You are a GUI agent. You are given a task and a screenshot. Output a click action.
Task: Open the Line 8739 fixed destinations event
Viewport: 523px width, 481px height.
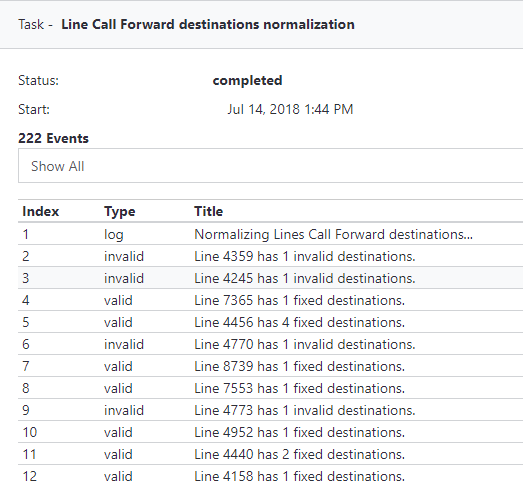click(x=271, y=366)
